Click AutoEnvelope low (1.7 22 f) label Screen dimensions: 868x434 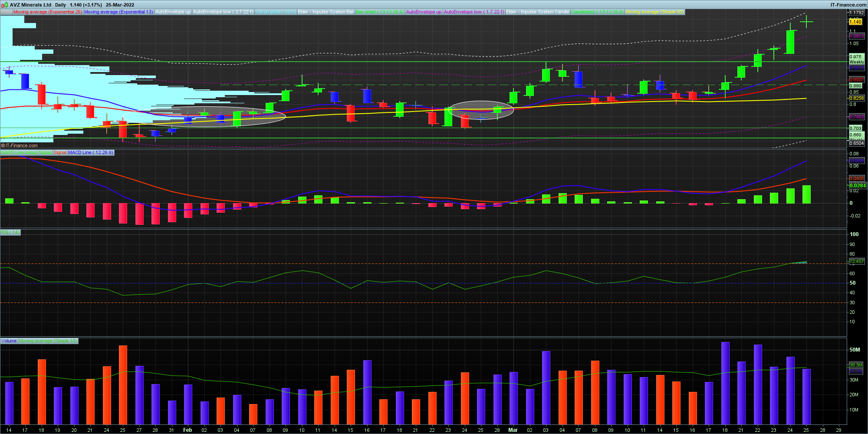click(474, 12)
